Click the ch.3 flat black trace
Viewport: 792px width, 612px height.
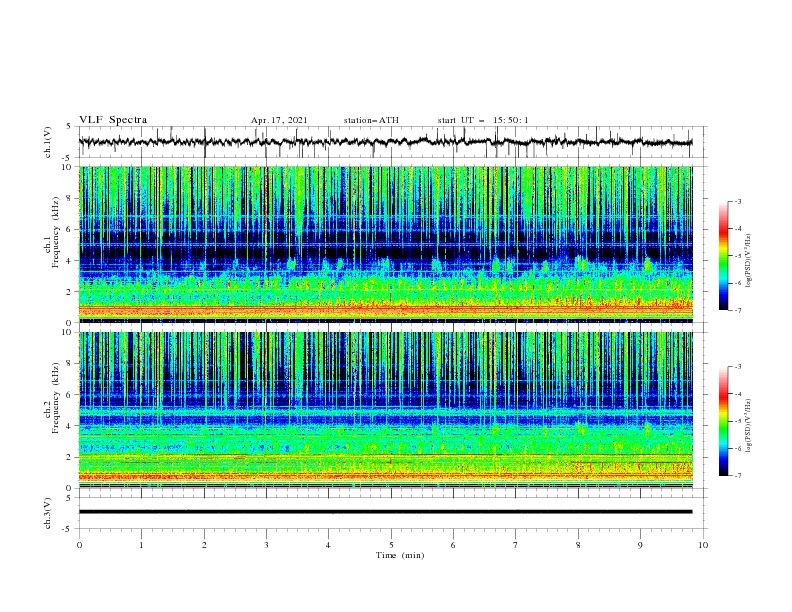[385, 512]
